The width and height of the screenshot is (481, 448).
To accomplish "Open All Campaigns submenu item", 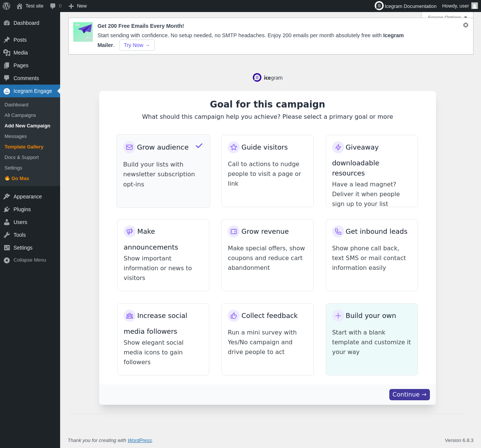I will pos(20,115).
